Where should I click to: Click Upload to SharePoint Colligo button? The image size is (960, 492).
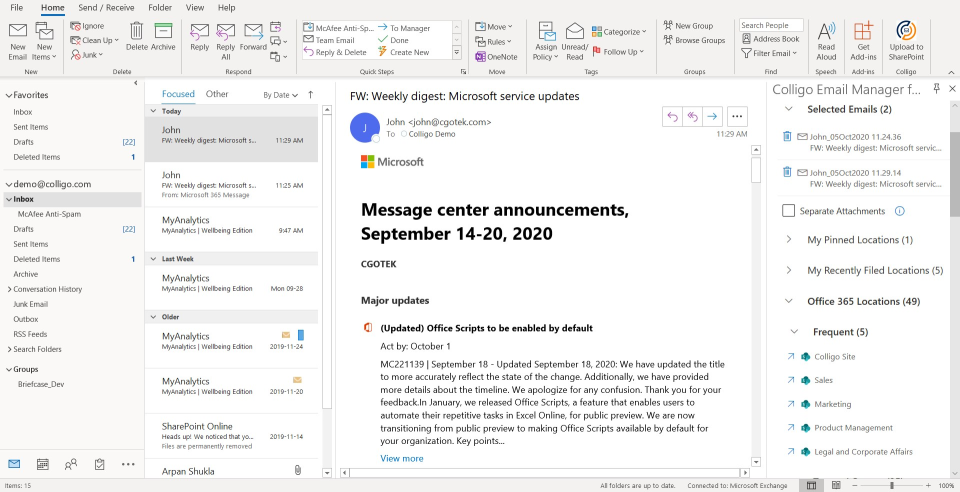[x=906, y=41]
